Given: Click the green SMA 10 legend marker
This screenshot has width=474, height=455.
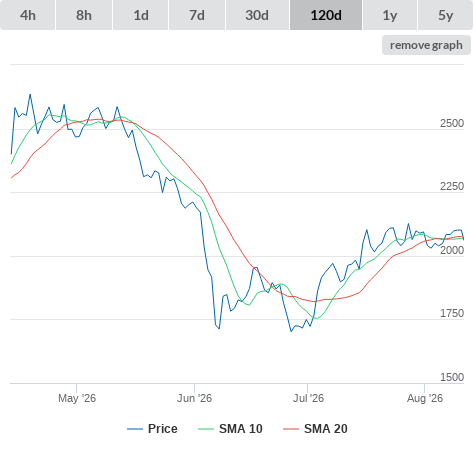Looking at the screenshot, I should click(x=206, y=429).
